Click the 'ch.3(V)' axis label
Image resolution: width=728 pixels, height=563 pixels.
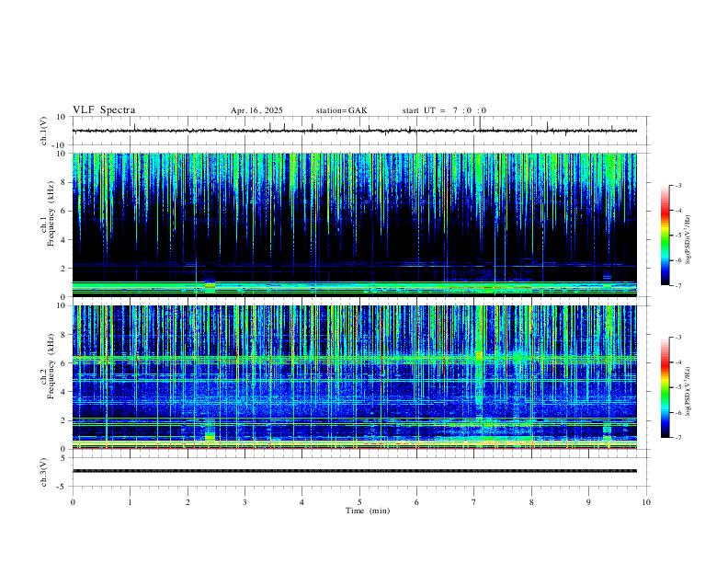pyautogui.click(x=44, y=472)
